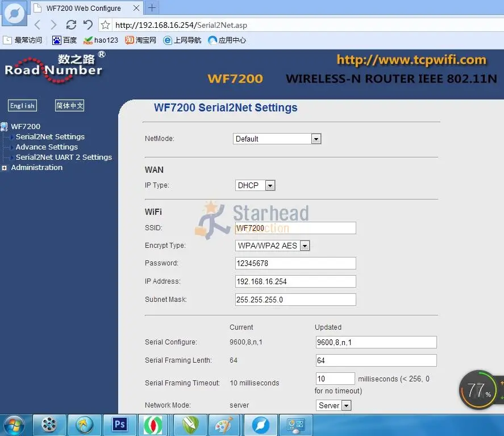The height and width of the screenshot is (436, 504).
Task: Open the 百度 bookmark
Action: (65, 40)
